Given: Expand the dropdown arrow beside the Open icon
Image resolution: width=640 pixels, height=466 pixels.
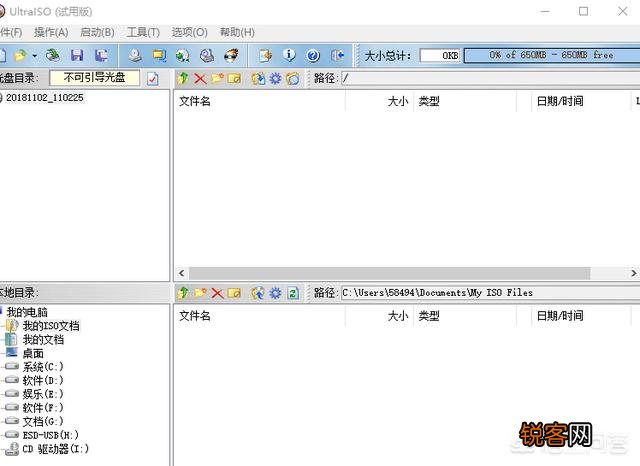Looking at the screenshot, I should (34, 56).
